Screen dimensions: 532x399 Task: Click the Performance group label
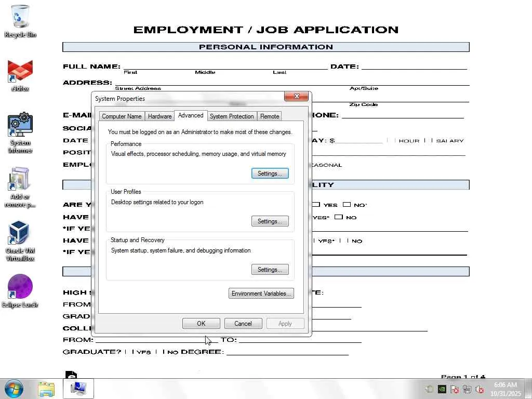pos(126,144)
